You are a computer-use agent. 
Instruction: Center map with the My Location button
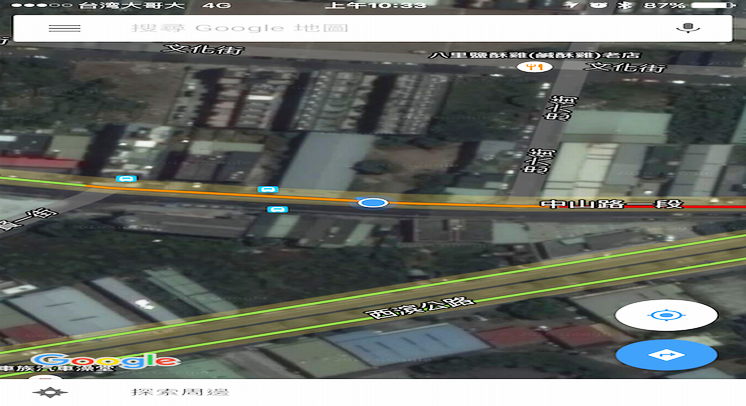(x=665, y=315)
